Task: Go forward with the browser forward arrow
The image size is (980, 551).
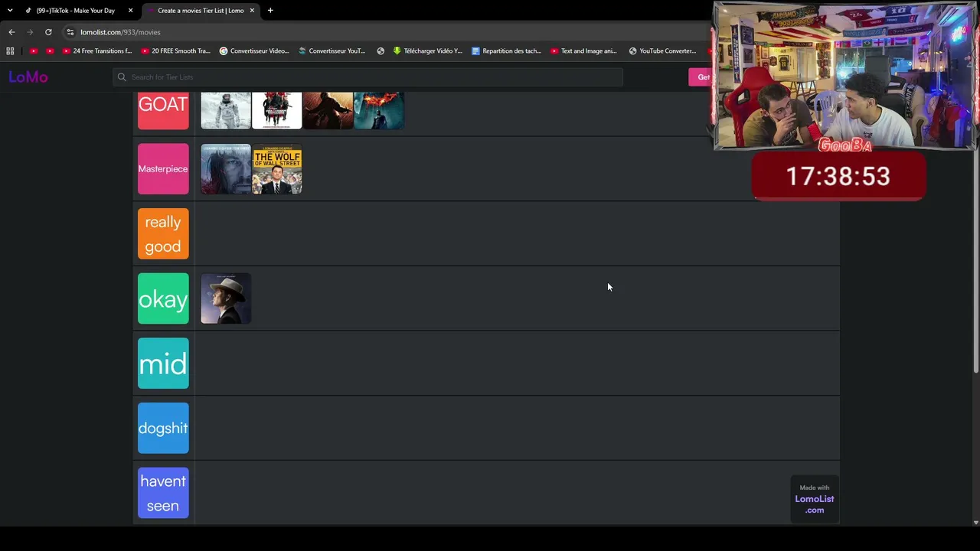Action: [x=30, y=32]
